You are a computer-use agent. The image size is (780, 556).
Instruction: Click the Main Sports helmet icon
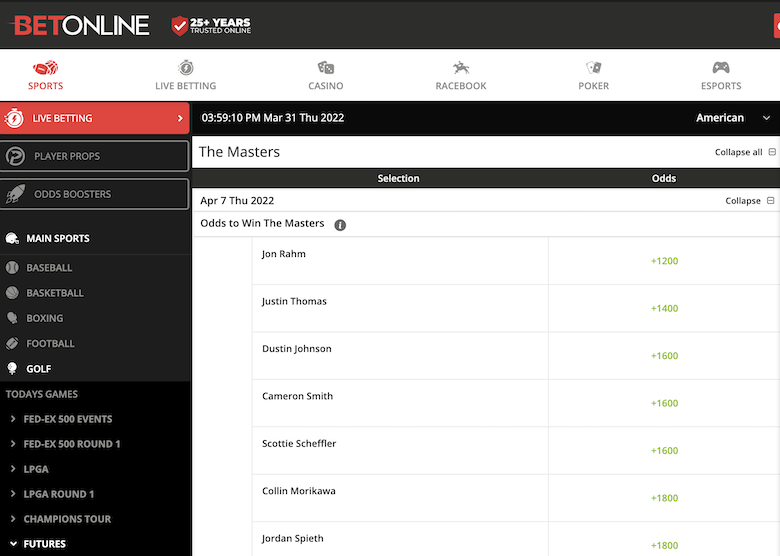coord(12,238)
